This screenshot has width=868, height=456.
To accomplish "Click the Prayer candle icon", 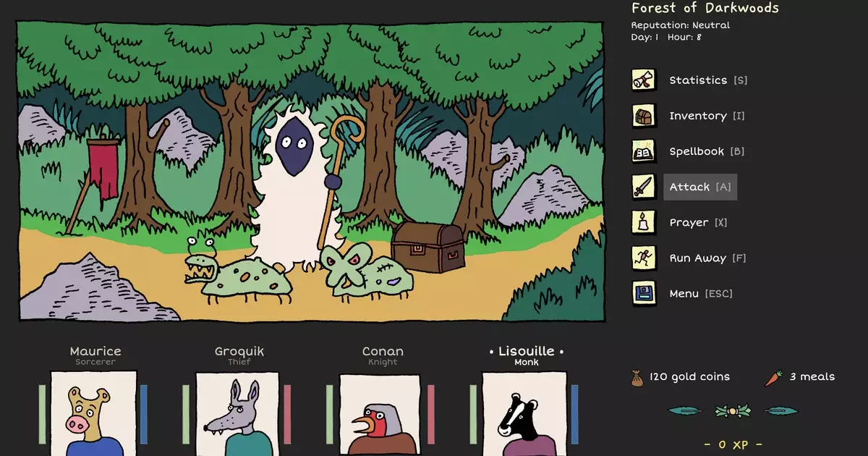I will point(644,221).
